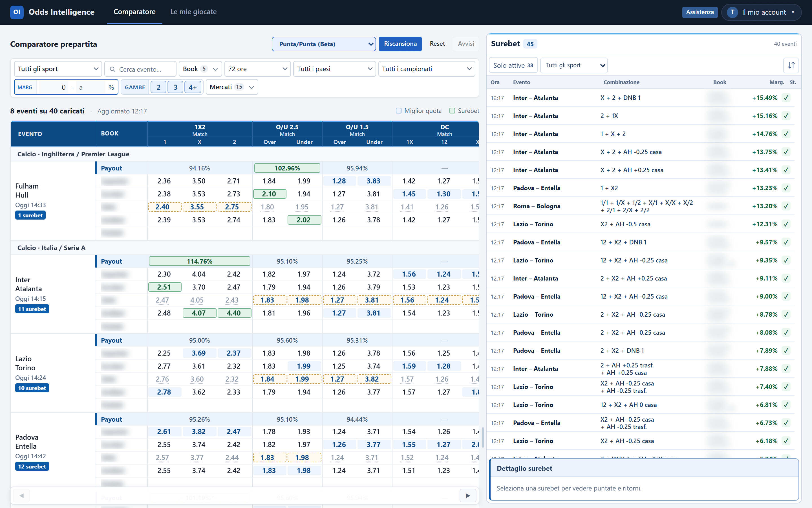The width and height of the screenshot is (812, 508).
Task: Open the Tutti i campionati dropdown
Action: (427, 69)
